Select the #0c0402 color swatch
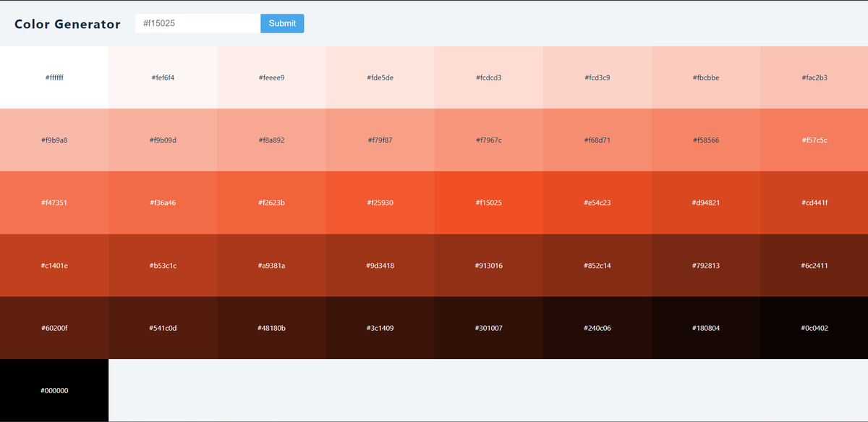 [814, 328]
